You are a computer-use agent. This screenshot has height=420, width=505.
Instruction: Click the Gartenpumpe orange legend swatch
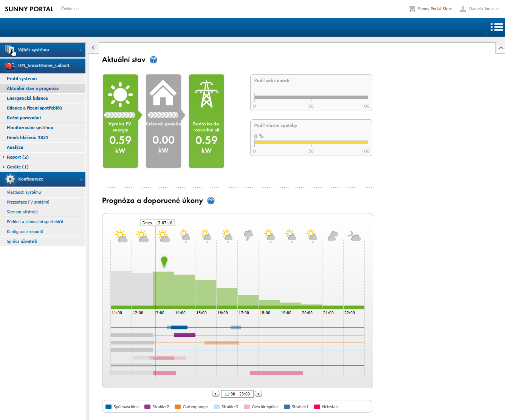[x=178, y=407]
